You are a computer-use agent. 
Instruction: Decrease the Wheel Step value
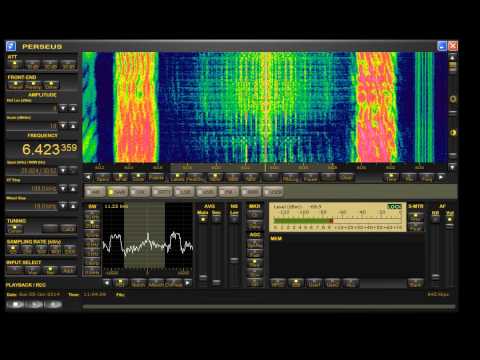pos(63,206)
